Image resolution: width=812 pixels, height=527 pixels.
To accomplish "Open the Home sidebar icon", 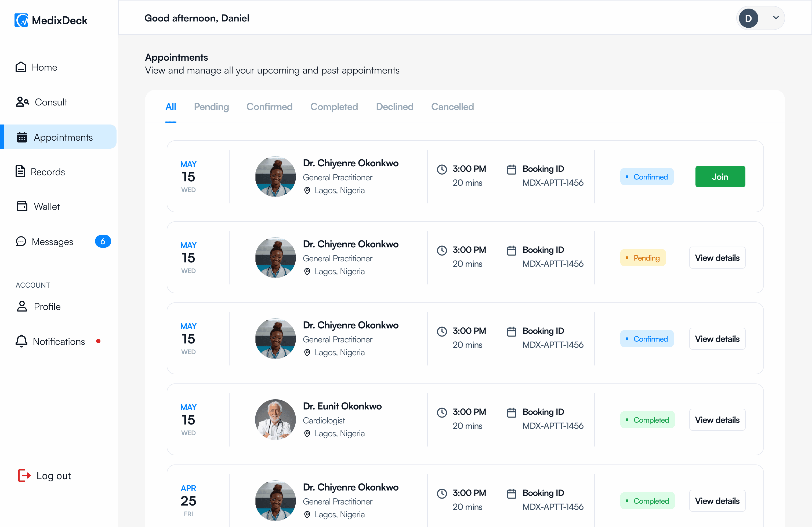I will tap(21, 67).
